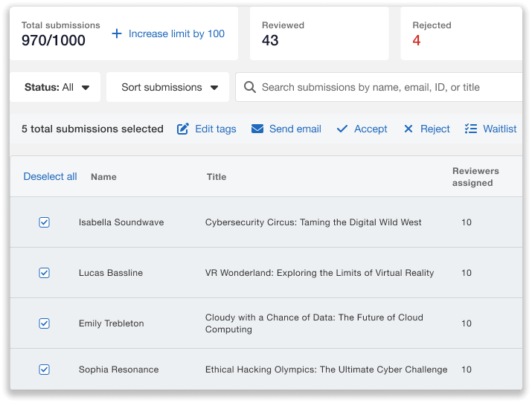
Task: Open the Cybersecurity Circus submission title
Action: point(313,222)
